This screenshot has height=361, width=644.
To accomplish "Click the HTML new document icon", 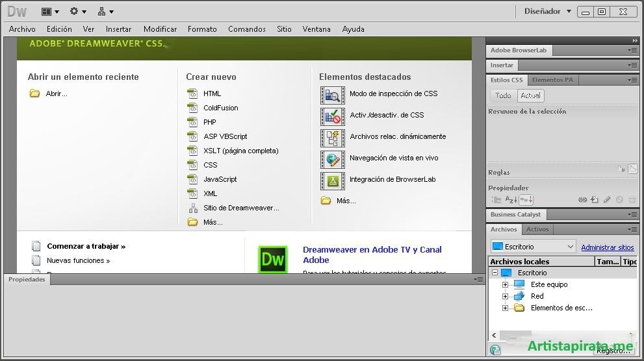I will click(192, 93).
